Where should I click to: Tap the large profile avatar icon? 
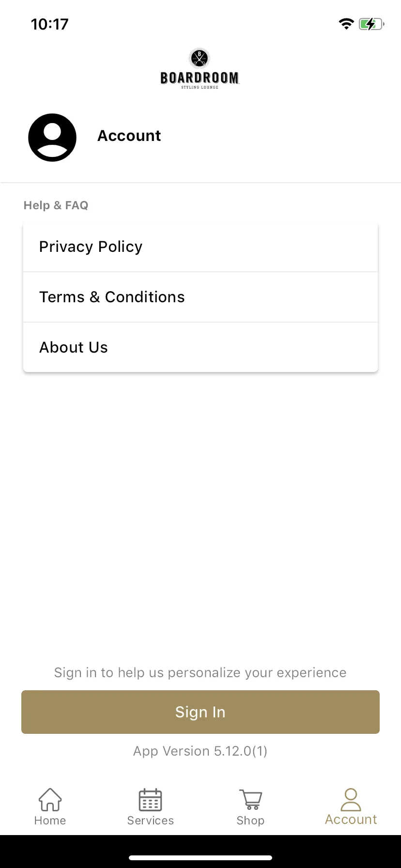[x=52, y=138]
